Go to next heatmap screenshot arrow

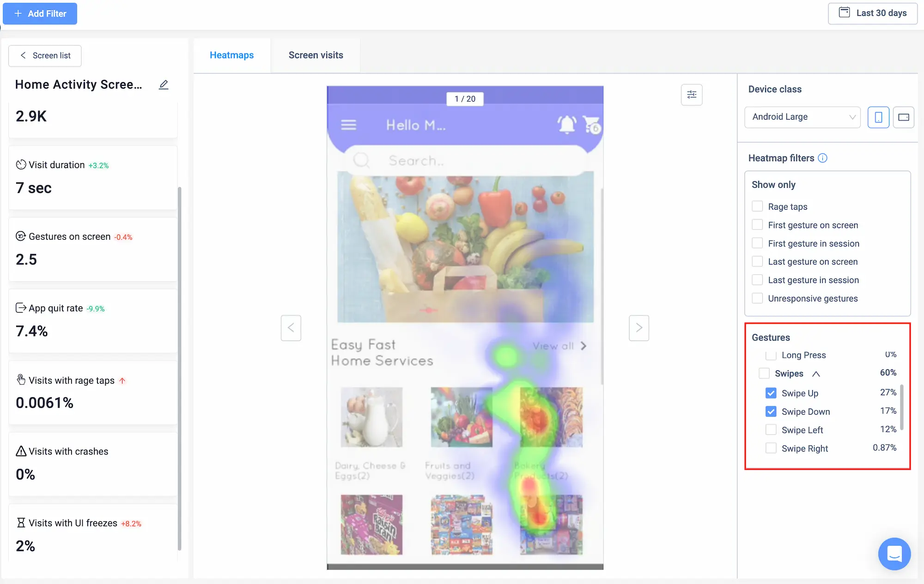pyautogui.click(x=639, y=328)
